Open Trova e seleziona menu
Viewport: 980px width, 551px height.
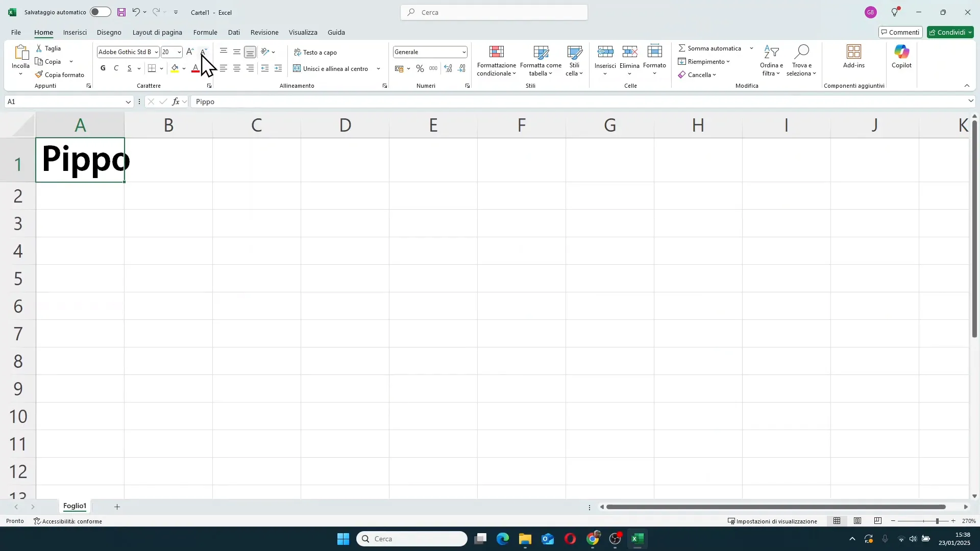802,61
